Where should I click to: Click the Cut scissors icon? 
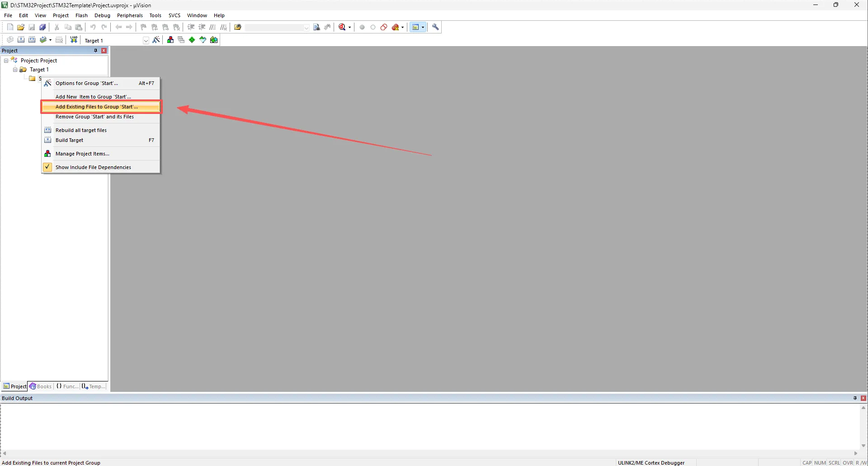(57, 27)
